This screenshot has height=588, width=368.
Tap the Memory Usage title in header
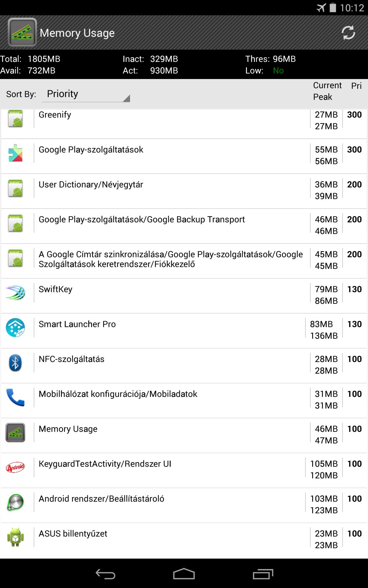[x=77, y=33]
